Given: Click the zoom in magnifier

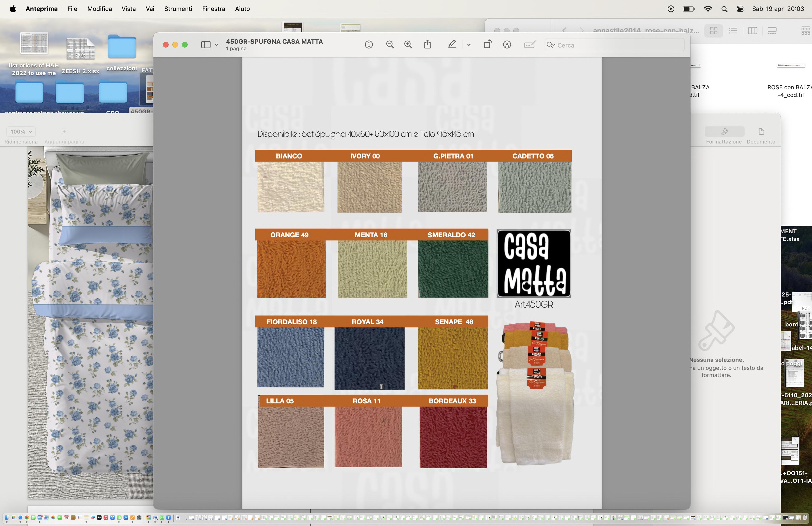Looking at the screenshot, I should (x=408, y=45).
